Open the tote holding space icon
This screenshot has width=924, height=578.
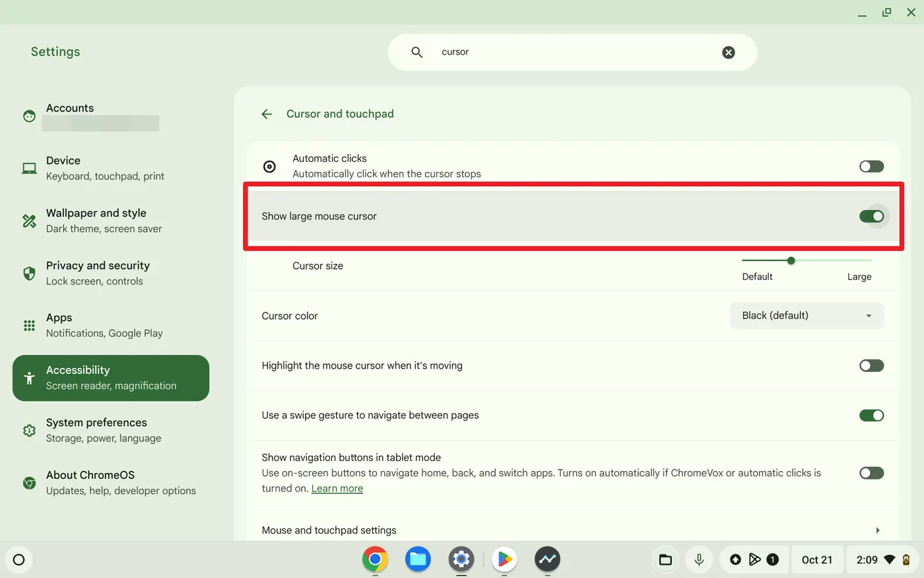(665, 560)
